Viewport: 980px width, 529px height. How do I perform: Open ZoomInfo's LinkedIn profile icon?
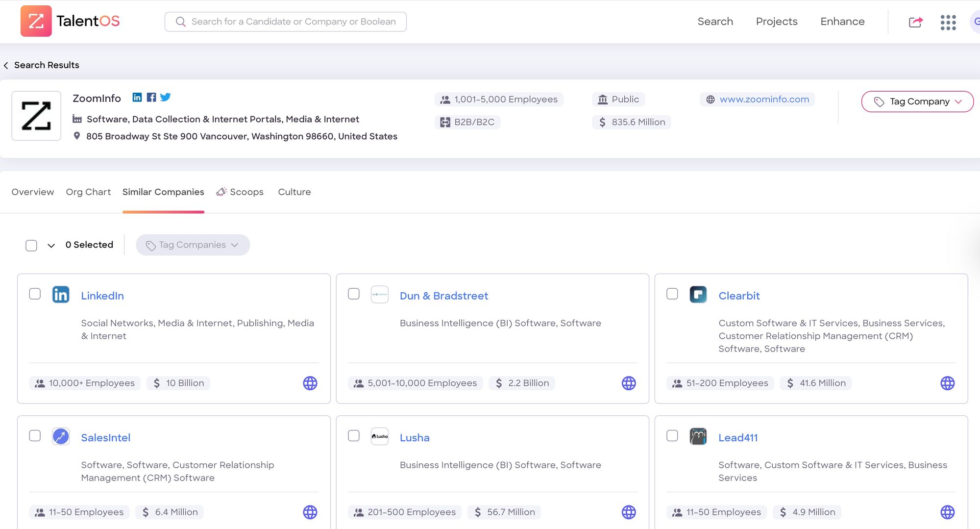(137, 98)
